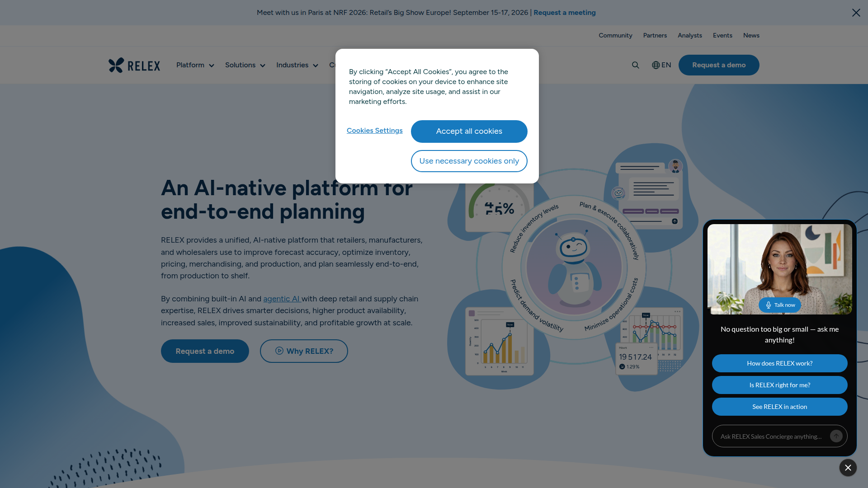Click the Request a meeting link
Screen dimensions: 868x488
click(565, 13)
